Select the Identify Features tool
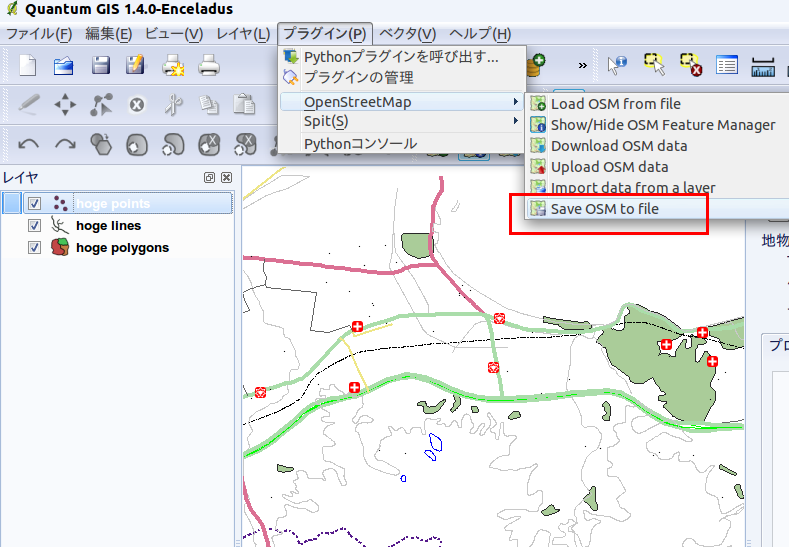This screenshot has width=789, height=547. point(617,65)
